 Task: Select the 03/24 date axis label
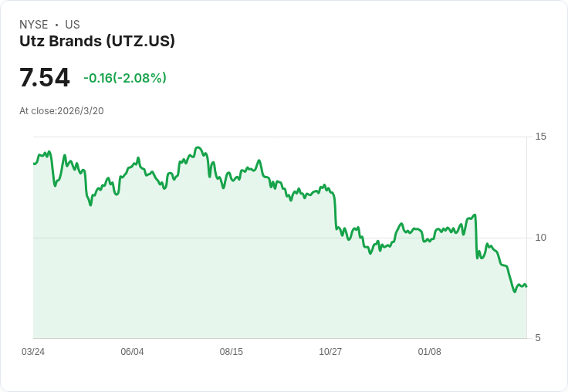point(33,352)
